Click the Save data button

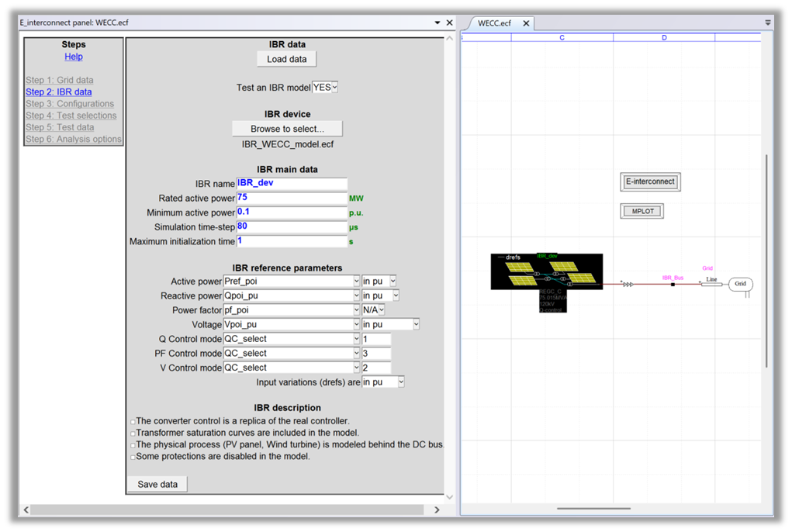(157, 485)
